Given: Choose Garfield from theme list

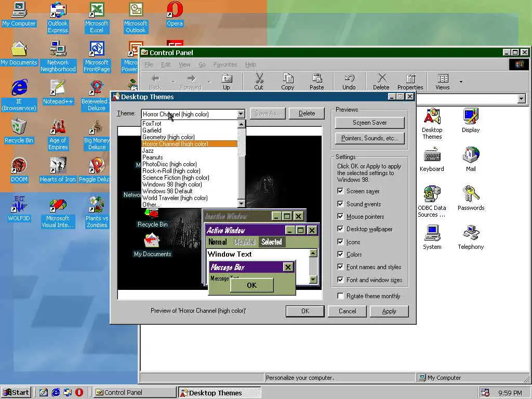Looking at the screenshot, I should pyautogui.click(x=189, y=130).
